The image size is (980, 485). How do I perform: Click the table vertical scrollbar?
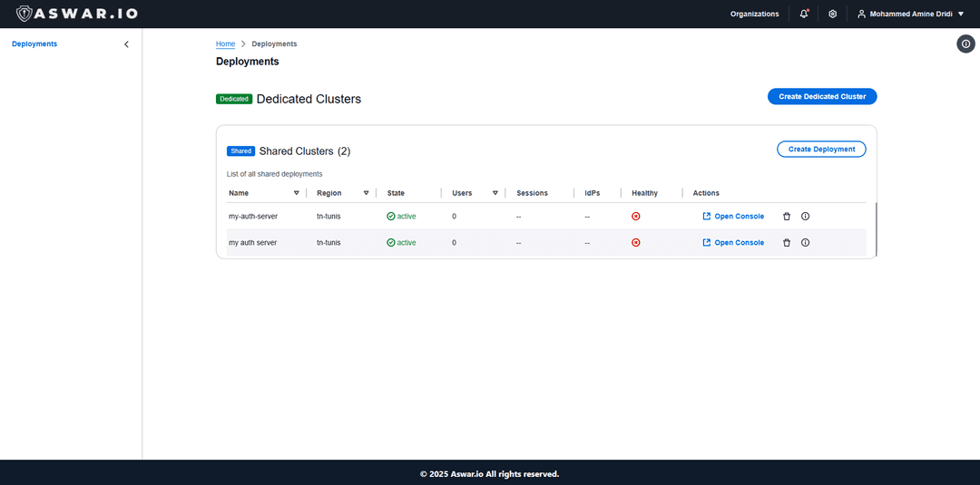[x=876, y=229]
